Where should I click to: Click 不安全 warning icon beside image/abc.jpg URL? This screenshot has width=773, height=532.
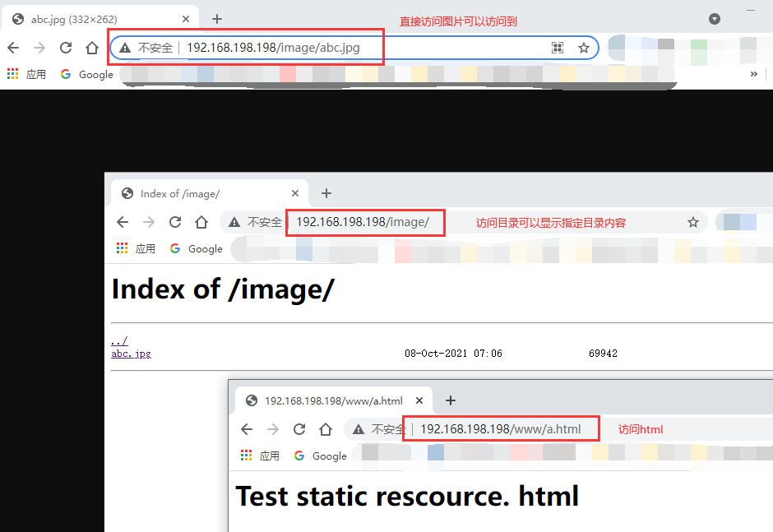(x=125, y=48)
